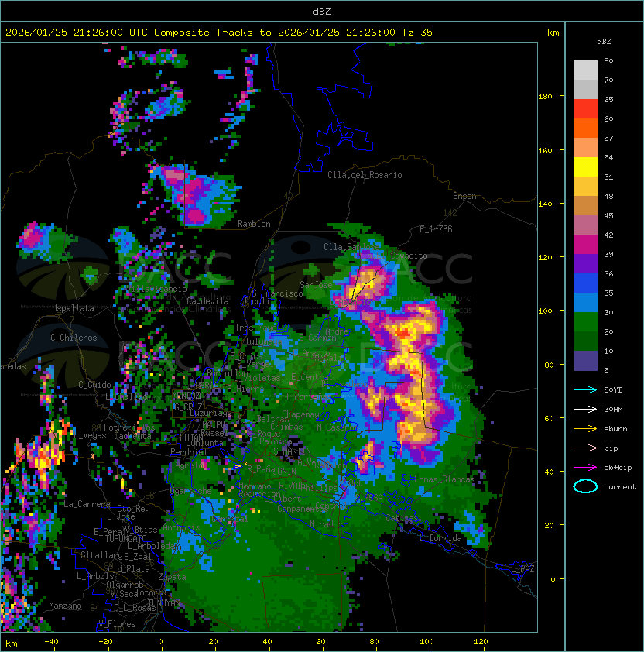Pick the yellow 54 dBZ legend swatch
The width and height of the screenshot is (644, 652).
point(585,166)
